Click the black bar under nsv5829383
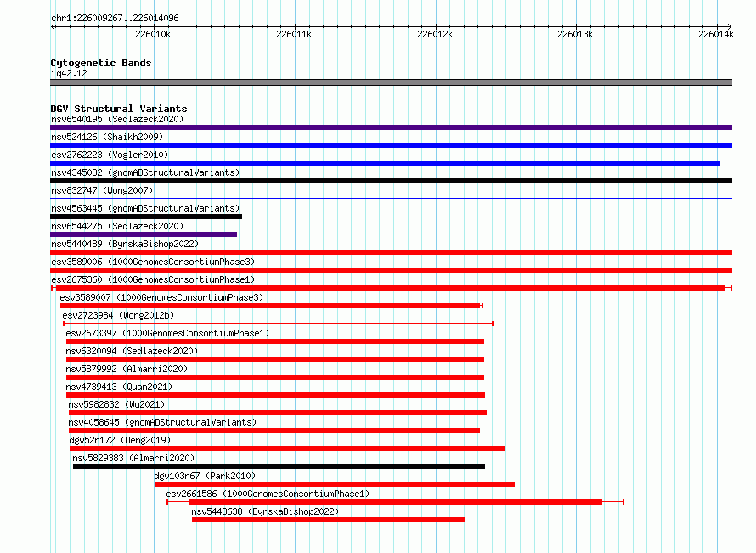756x553 pixels. pos(279,466)
